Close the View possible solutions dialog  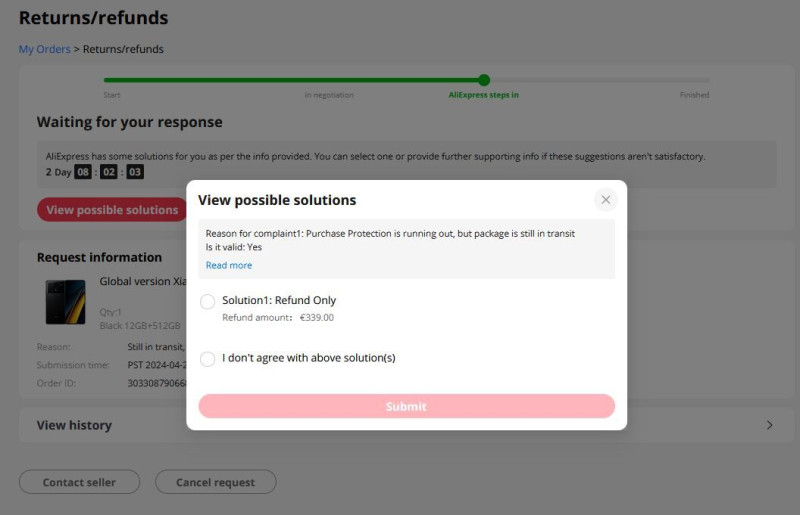605,200
